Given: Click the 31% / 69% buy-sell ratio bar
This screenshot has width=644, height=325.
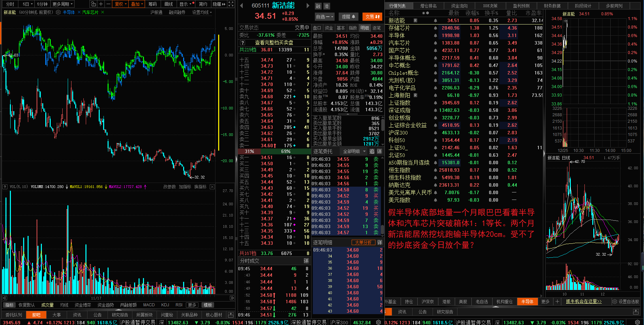Looking at the screenshot, I should click(x=274, y=151).
